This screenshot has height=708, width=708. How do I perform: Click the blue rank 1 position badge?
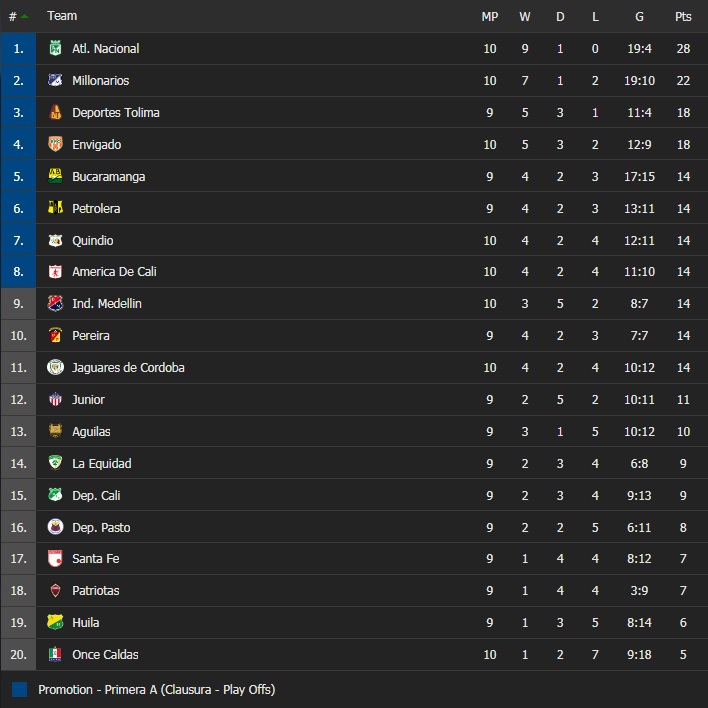(18, 48)
